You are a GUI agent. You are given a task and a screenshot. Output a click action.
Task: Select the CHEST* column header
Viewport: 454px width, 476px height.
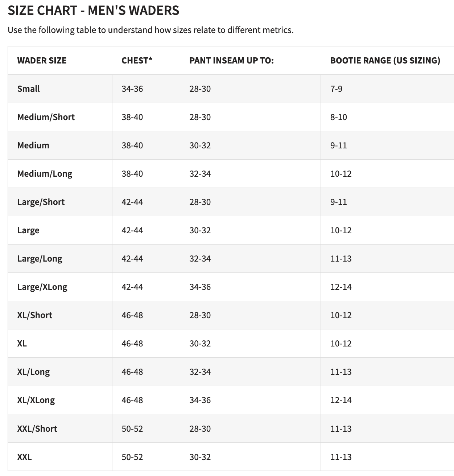pos(137,60)
